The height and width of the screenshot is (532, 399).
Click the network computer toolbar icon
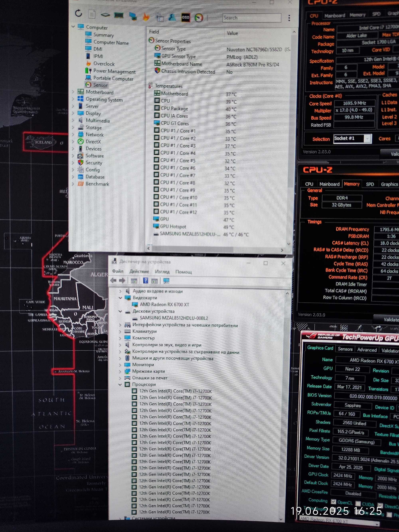133,16
